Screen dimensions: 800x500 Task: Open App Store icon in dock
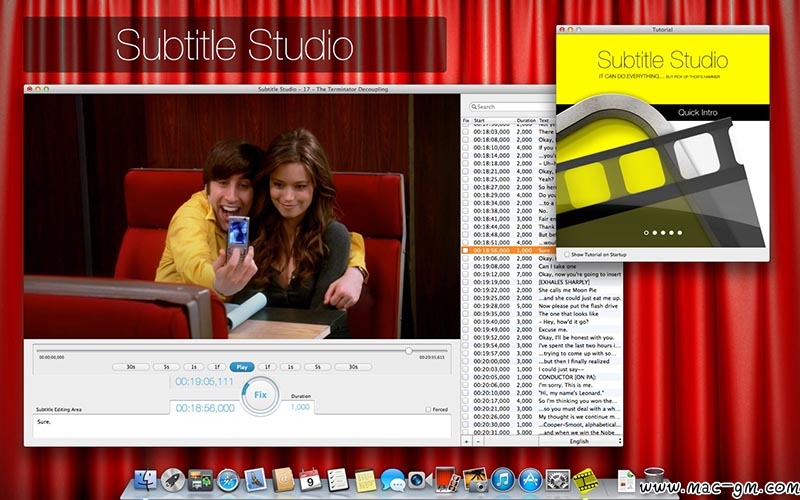[x=531, y=480]
